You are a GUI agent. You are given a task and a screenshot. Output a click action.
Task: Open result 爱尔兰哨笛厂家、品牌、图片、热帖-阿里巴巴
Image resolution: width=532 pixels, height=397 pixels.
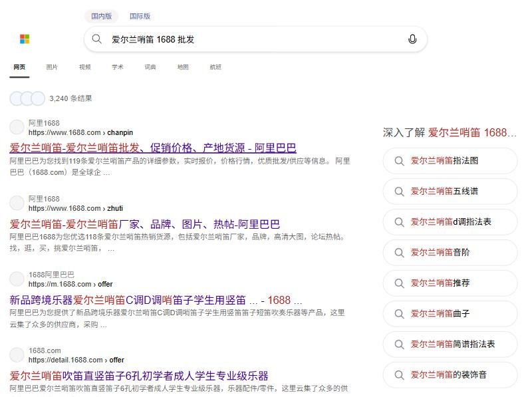coord(144,224)
